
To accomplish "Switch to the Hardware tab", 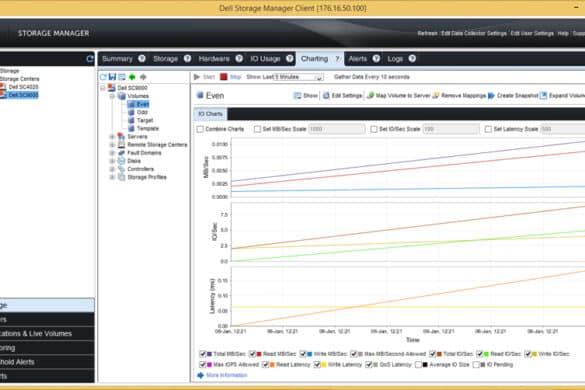I will 214,59.
